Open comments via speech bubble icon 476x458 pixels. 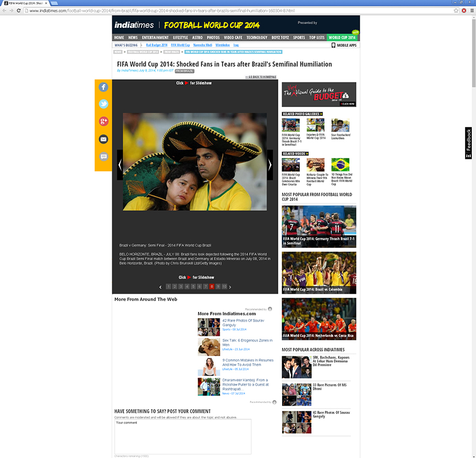103,157
